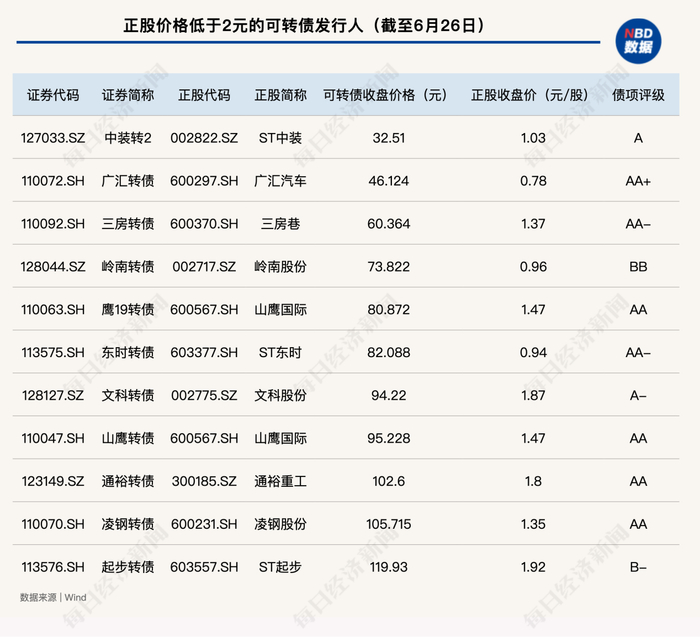
Task: Select bond name 中装转2
Action: pos(128,138)
